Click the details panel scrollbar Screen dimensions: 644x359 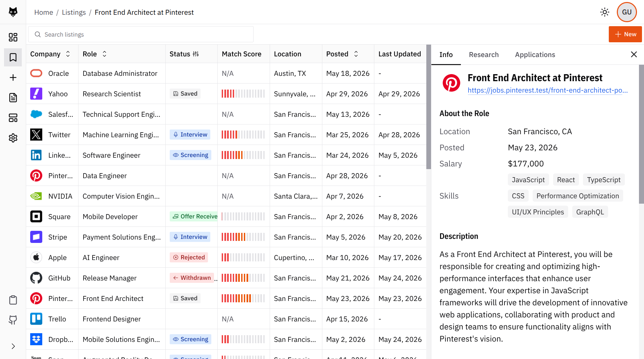coord(641,134)
